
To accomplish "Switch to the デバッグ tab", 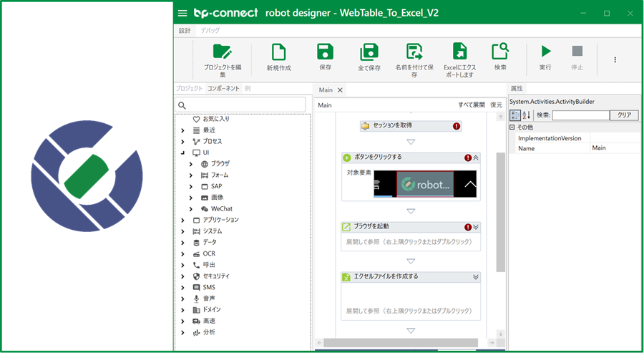I will pyautogui.click(x=210, y=31).
